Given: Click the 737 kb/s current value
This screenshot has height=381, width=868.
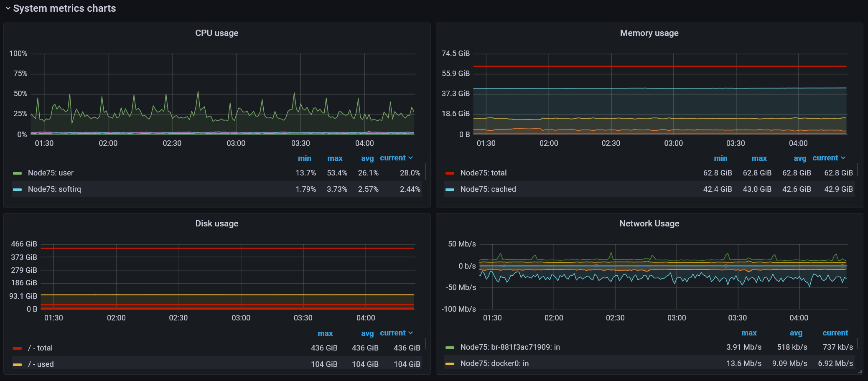Looking at the screenshot, I should (838, 347).
